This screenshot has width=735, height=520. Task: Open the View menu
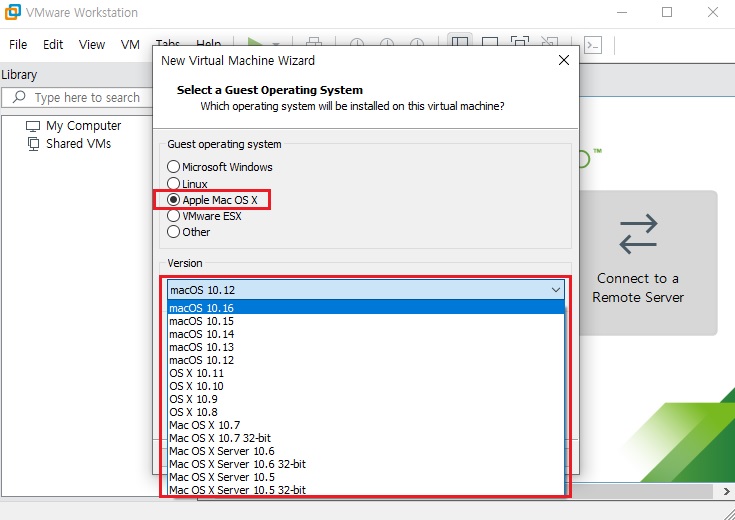92,45
